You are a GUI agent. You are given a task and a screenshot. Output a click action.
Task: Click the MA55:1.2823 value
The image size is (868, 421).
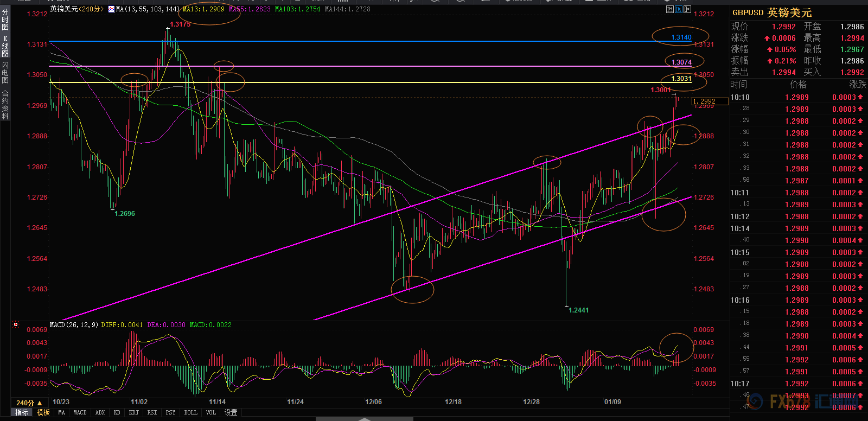pyautogui.click(x=250, y=9)
